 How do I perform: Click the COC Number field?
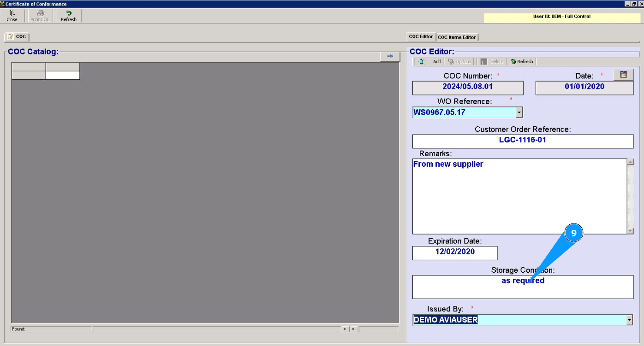pos(468,88)
